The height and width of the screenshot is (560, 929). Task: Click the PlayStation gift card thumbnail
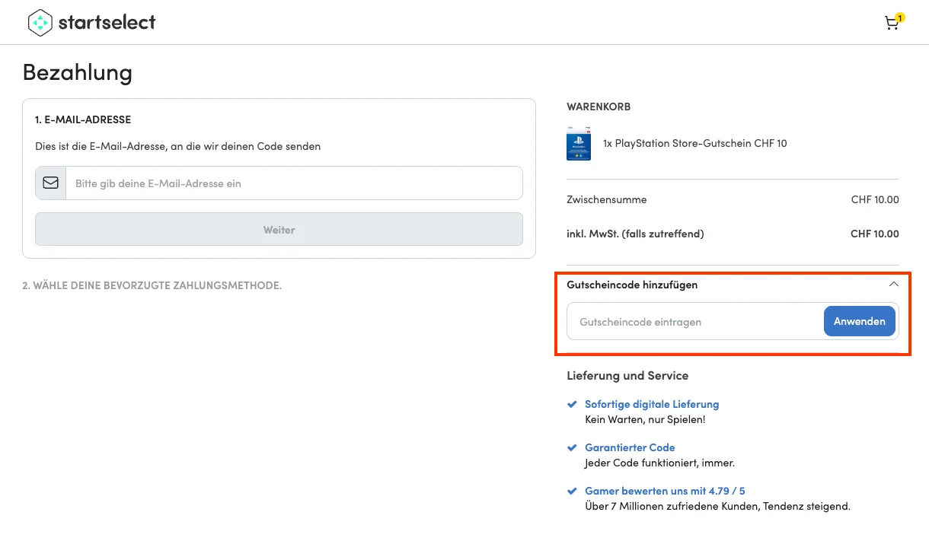(579, 143)
